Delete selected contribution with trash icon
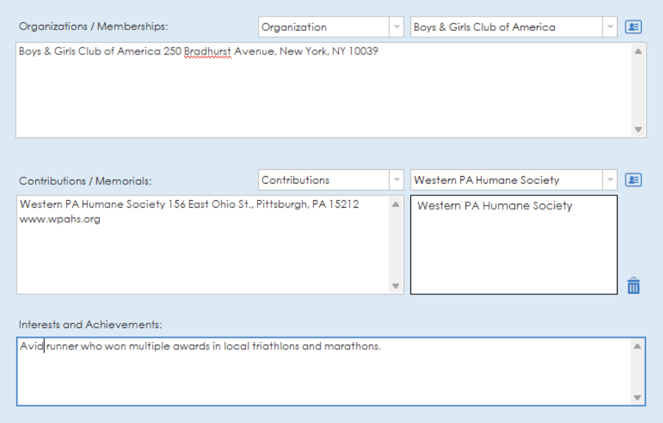The image size is (663, 423). [633, 286]
